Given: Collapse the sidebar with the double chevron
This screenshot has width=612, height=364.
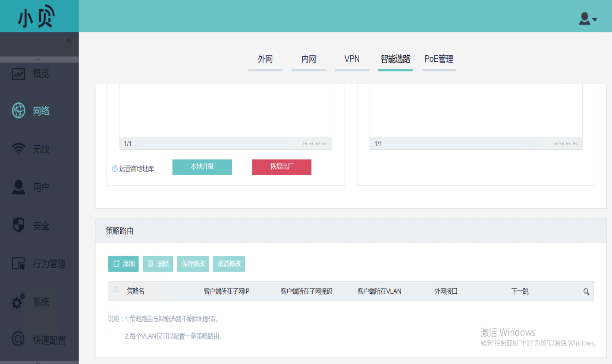Looking at the screenshot, I should tap(69, 41).
